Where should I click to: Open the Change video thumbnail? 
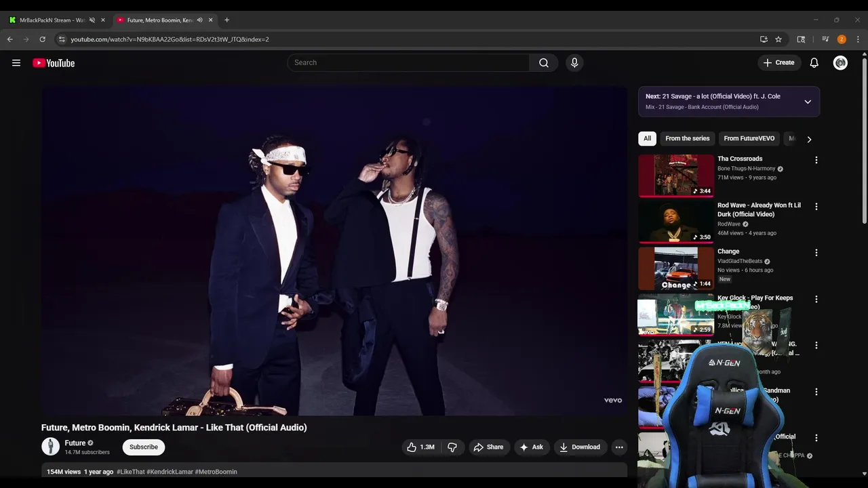(676, 268)
